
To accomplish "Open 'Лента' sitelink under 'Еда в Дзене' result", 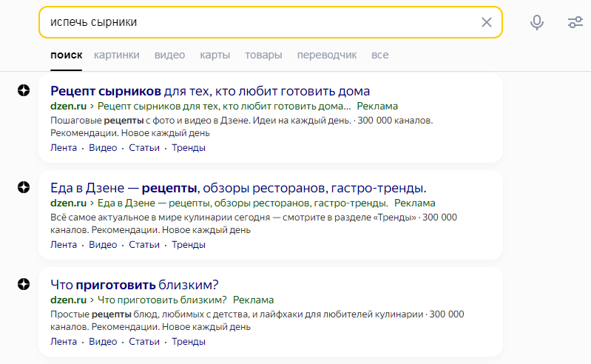I will 64,245.
